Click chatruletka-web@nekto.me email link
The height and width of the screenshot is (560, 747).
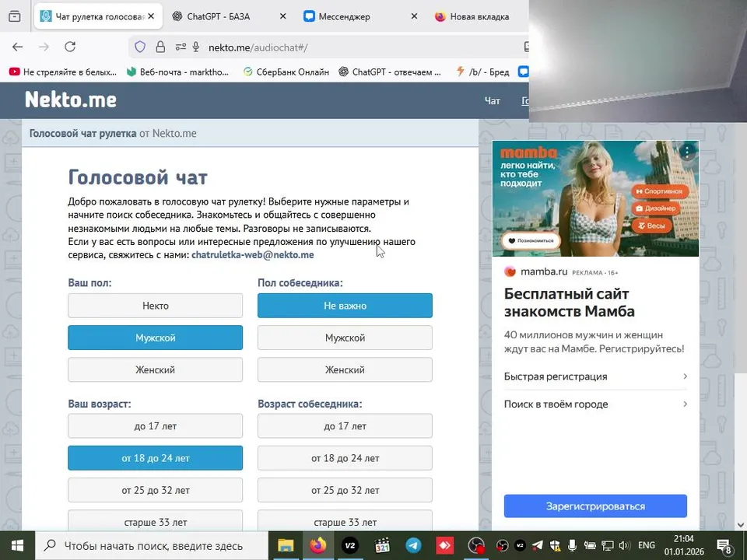252,255
